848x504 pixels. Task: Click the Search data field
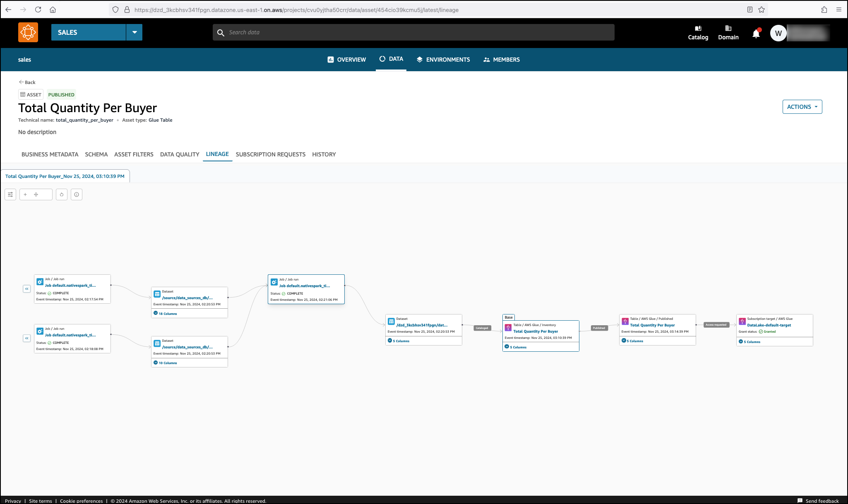point(414,32)
